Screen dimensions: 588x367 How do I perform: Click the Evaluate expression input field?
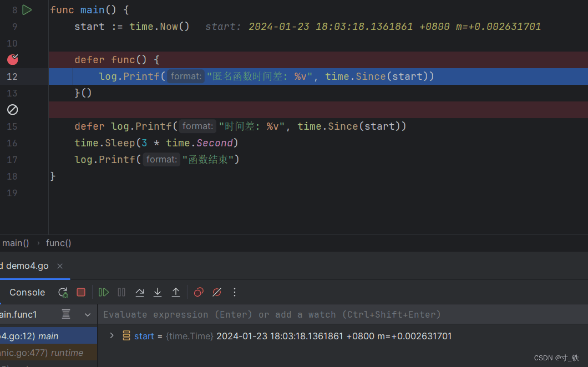tap(333, 314)
